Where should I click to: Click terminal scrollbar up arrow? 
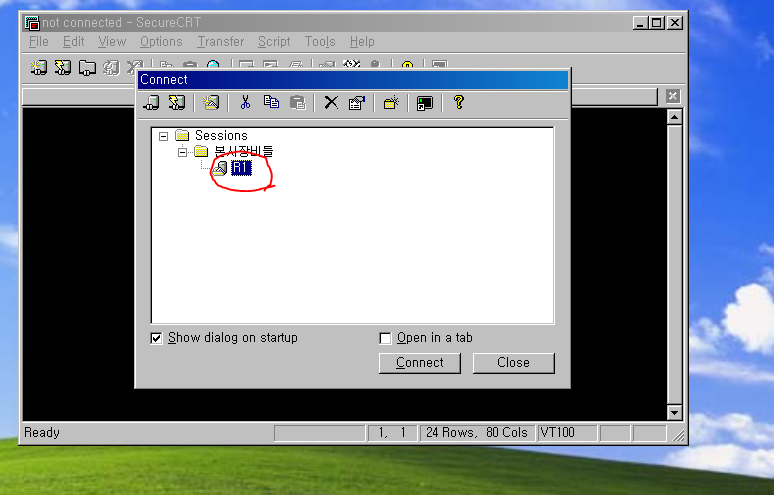[x=674, y=117]
